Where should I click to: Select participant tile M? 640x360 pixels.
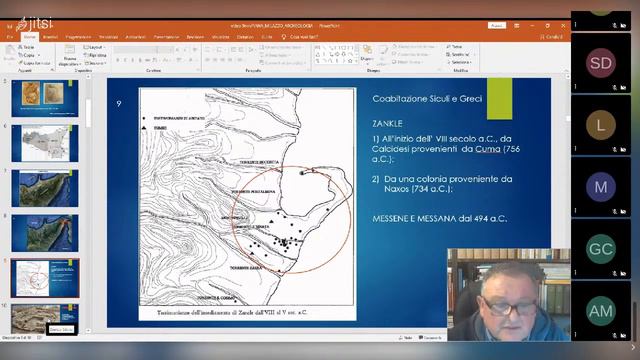601,187
